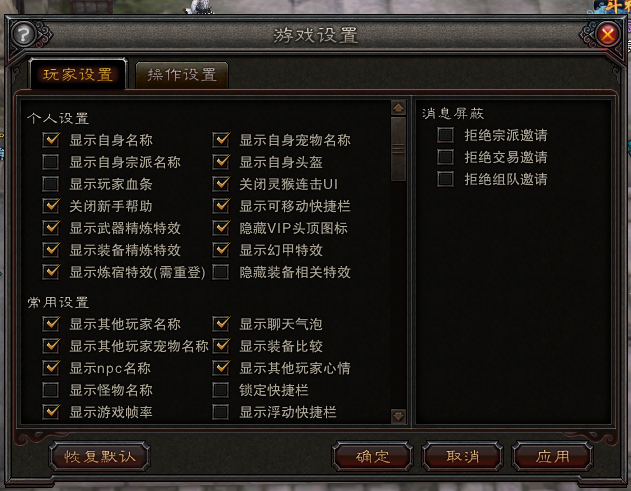The width and height of the screenshot is (631, 491).
Task: Check 拒绝交易邀请 option
Action: [x=445, y=157]
